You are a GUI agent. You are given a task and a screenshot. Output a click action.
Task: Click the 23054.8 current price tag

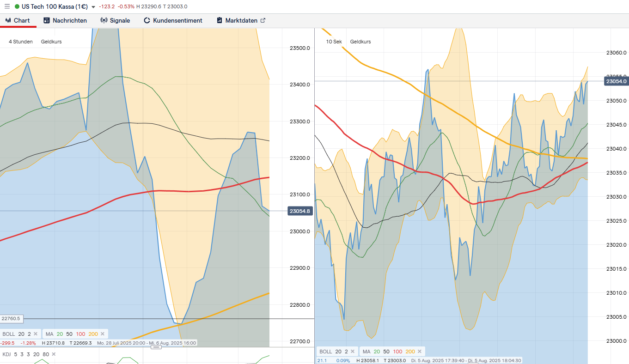(x=300, y=211)
